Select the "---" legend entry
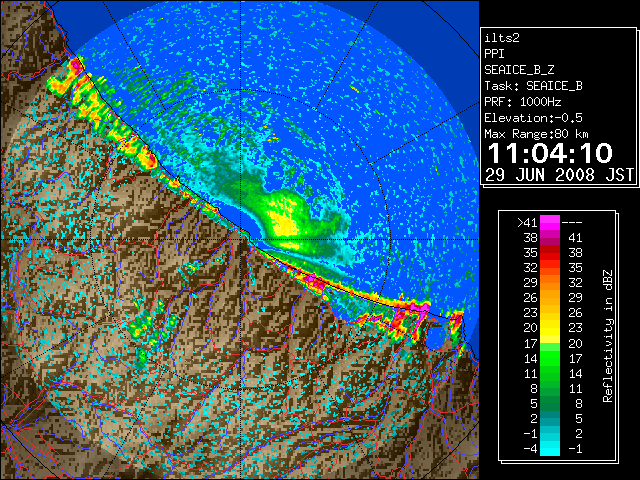This screenshot has width=640, height=480. point(572,222)
